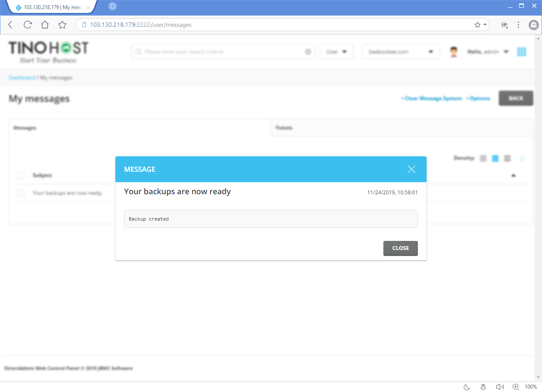Image resolution: width=542 pixels, height=392 pixels.
Task: Select the comfortable density view
Action: click(495, 158)
